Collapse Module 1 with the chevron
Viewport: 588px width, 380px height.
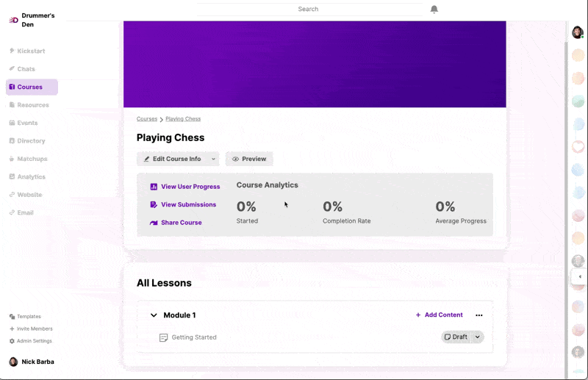pyautogui.click(x=154, y=315)
